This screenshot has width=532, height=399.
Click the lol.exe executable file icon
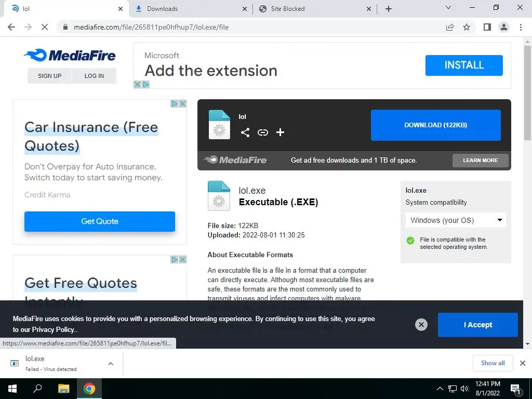pos(219,196)
